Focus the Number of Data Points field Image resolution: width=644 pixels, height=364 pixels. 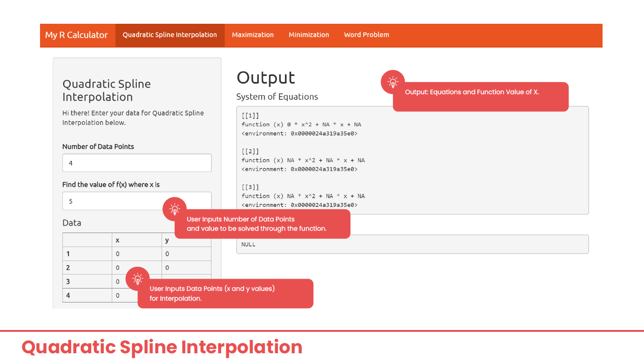tap(137, 163)
